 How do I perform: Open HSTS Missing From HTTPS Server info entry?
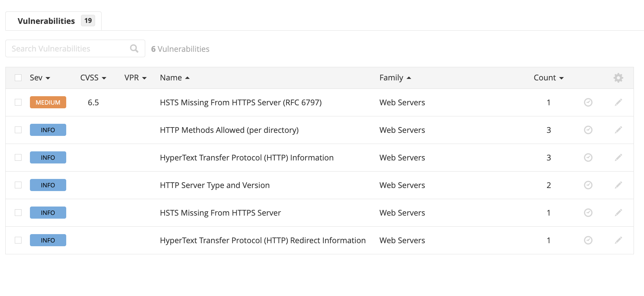tap(220, 213)
